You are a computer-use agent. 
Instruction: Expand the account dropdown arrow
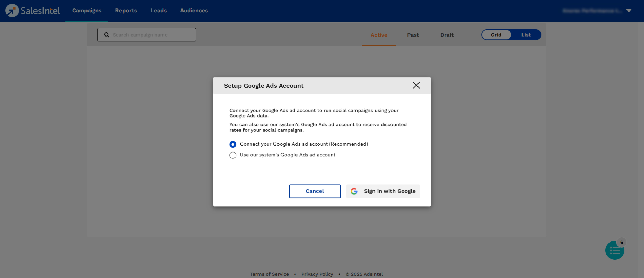click(x=629, y=11)
